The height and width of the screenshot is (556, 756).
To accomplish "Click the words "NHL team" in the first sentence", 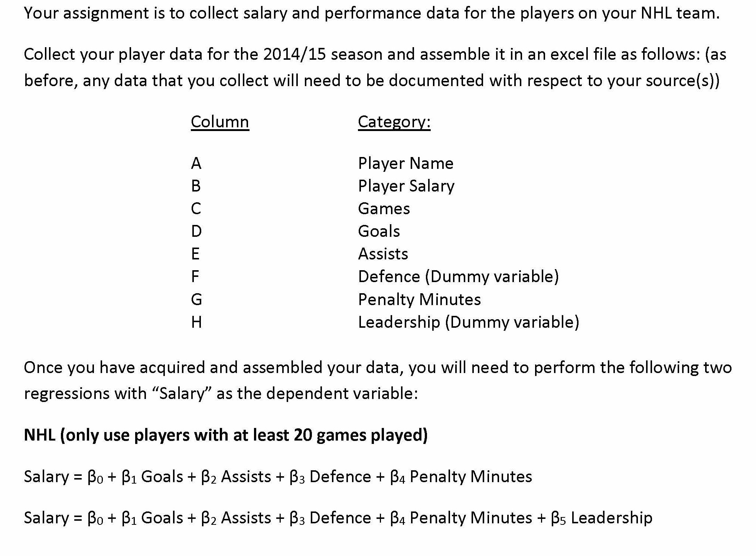I will click(x=680, y=13).
